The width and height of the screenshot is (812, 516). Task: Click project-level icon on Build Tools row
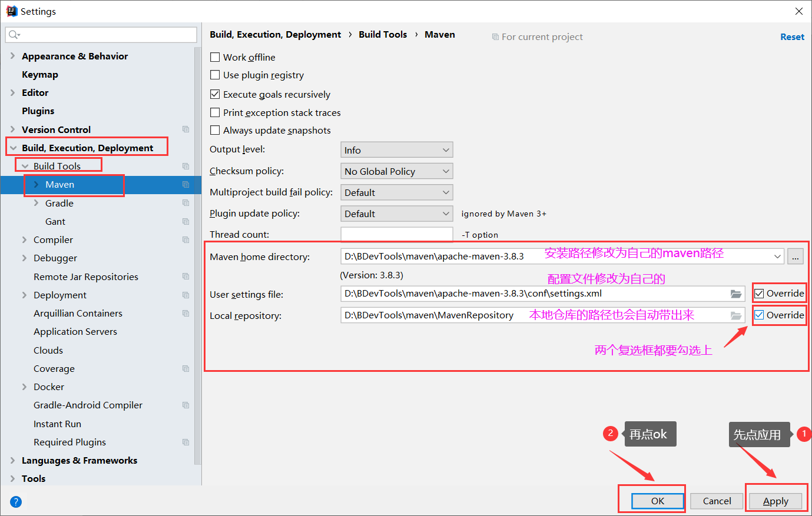186,166
